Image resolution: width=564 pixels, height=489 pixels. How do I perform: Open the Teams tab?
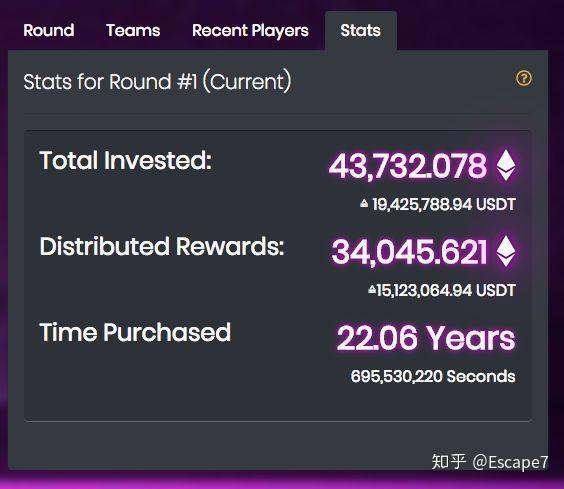(x=133, y=30)
